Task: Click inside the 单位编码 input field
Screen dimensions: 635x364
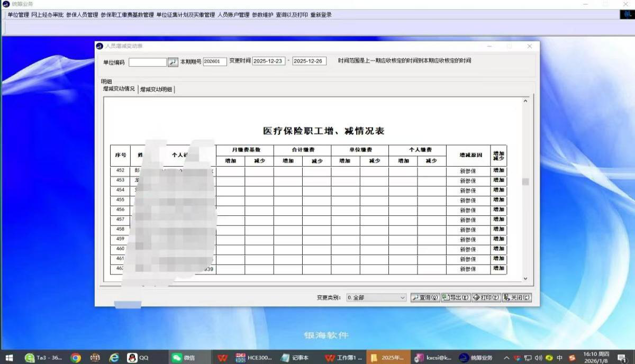Action: click(x=148, y=61)
